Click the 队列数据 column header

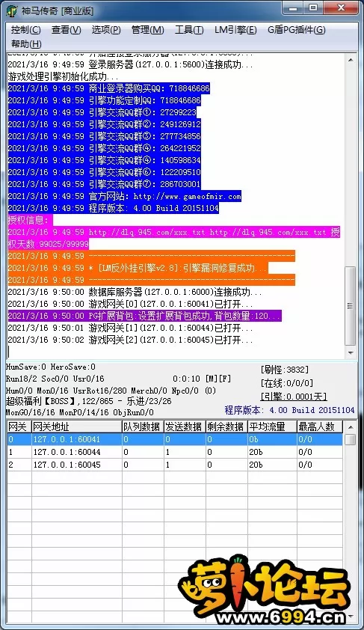tap(143, 426)
